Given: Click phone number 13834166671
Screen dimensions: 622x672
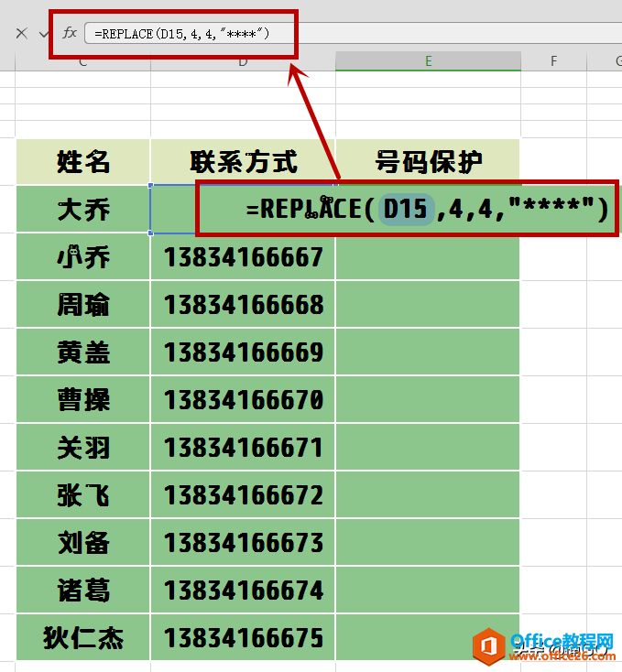Looking at the screenshot, I should (243, 448).
